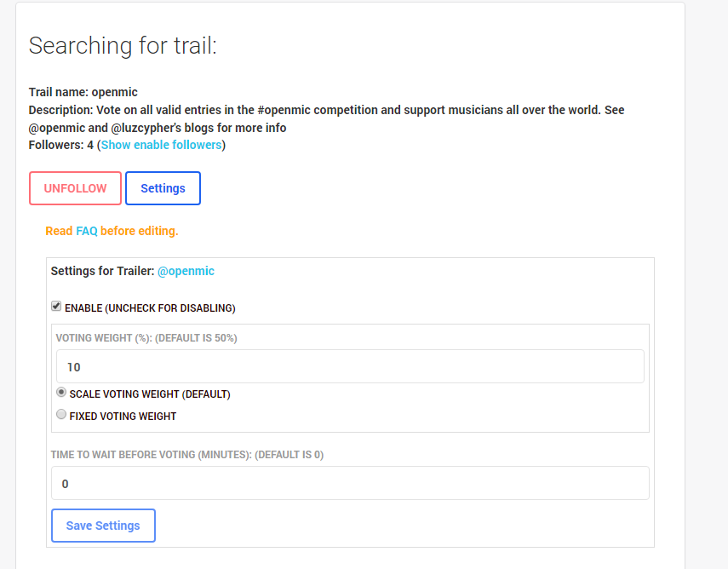Focus the voting weight percent field
The image size is (728, 569).
[350, 366]
